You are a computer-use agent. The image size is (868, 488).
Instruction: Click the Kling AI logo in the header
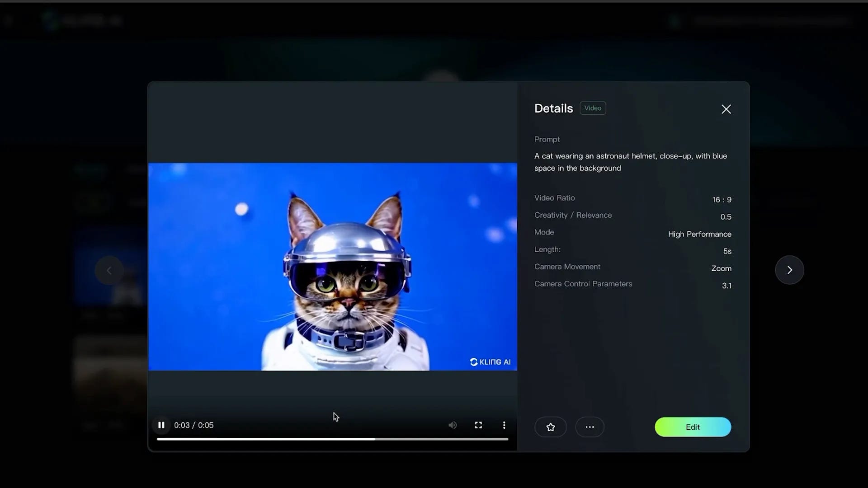pos(82,20)
